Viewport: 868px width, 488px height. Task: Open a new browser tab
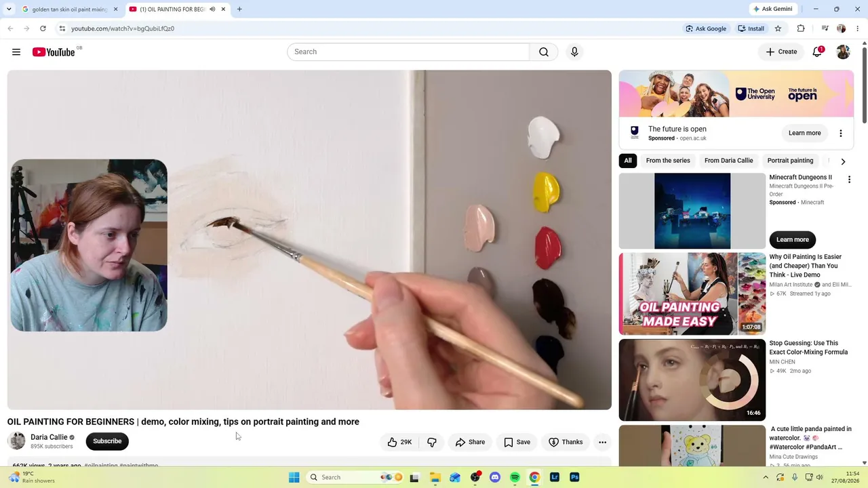tap(239, 9)
